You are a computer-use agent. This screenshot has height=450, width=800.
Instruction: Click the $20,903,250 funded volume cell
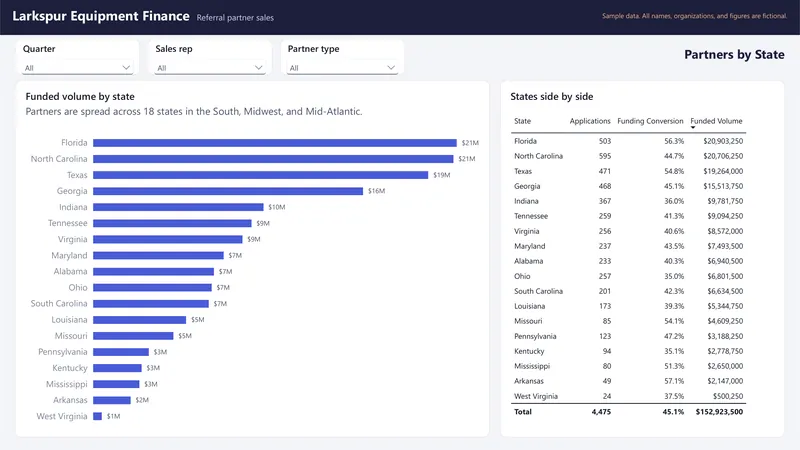pos(723,141)
